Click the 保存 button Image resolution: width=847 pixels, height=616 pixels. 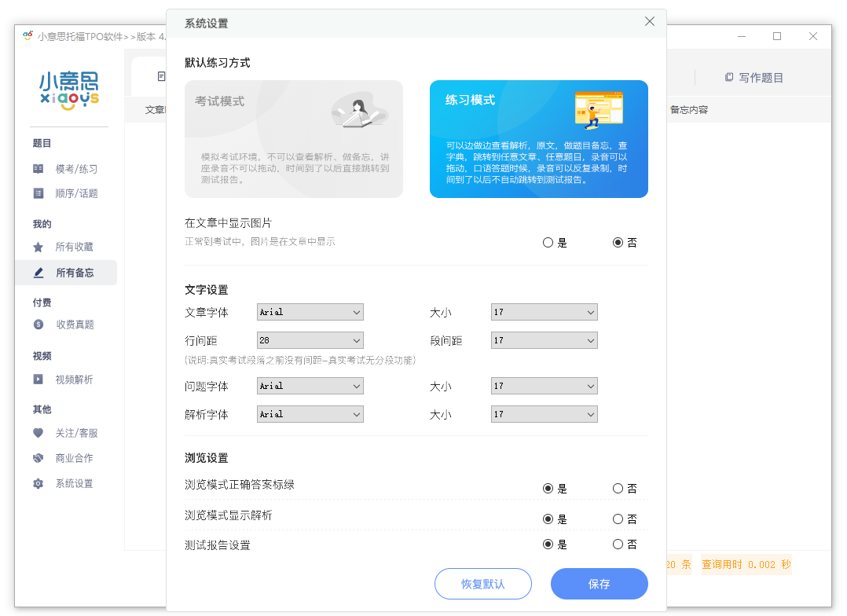(x=599, y=584)
